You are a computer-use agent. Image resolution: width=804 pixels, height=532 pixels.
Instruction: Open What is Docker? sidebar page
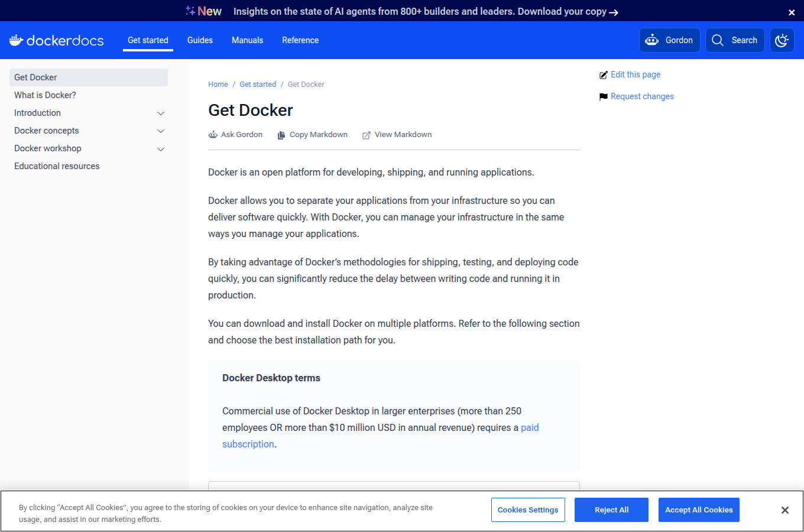[x=45, y=95]
